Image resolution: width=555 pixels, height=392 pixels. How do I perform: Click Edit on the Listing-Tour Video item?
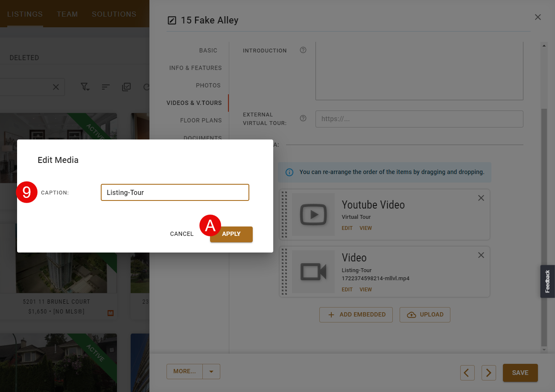(x=347, y=290)
